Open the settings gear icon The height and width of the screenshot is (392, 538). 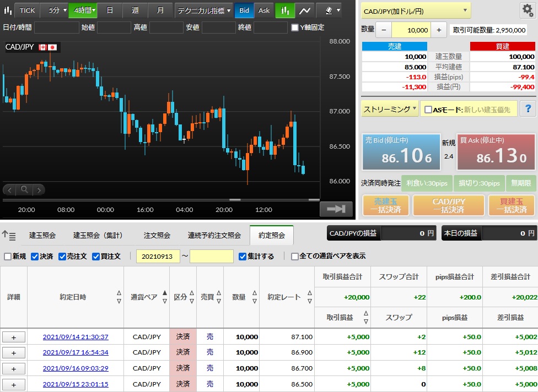tap(528, 10)
